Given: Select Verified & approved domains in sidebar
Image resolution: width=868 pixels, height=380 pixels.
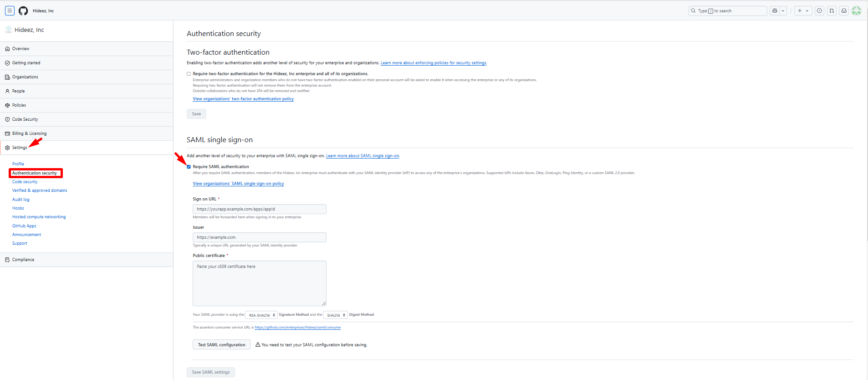Looking at the screenshot, I should click(x=40, y=190).
